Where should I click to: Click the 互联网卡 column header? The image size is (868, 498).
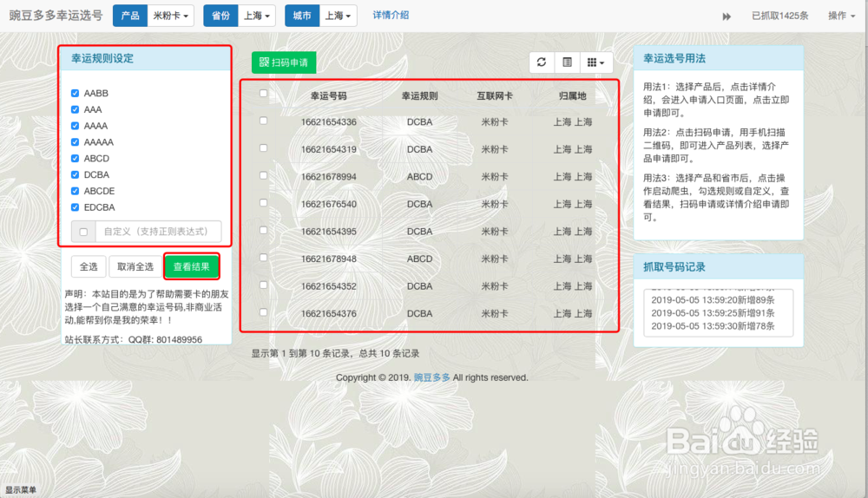[495, 95]
